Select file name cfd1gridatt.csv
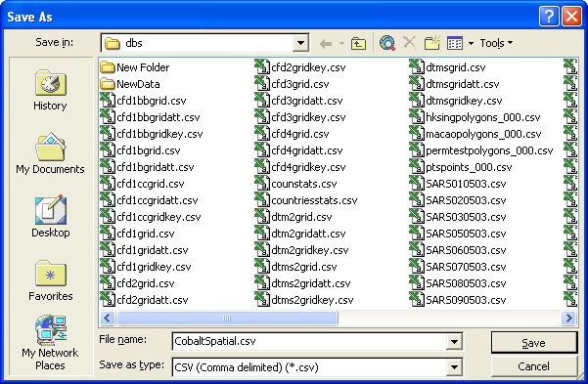The width and height of the screenshot is (588, 384). (x=153, y=250)
